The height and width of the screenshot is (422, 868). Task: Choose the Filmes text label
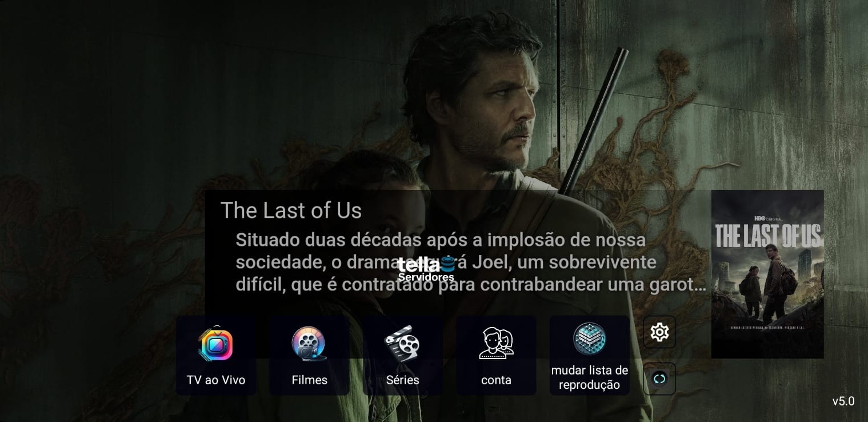pos(309,380)
